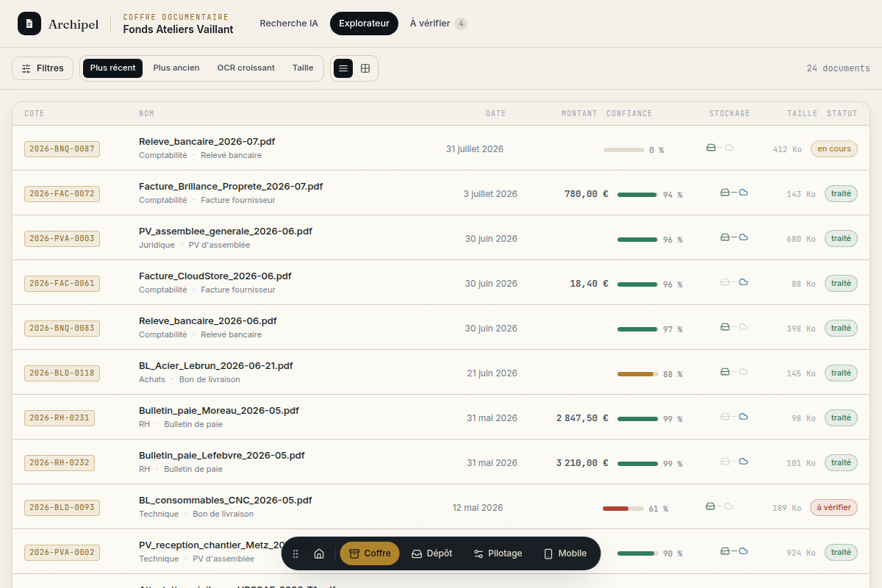This screenshot has height=588, width=882.
Task: Sort by OCR croissant
Action: [246, 68]
